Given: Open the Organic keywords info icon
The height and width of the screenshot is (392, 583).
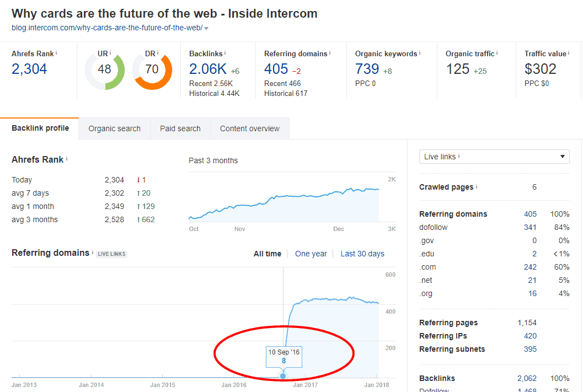Looking at the screenshot, I should tap(420, 53).
